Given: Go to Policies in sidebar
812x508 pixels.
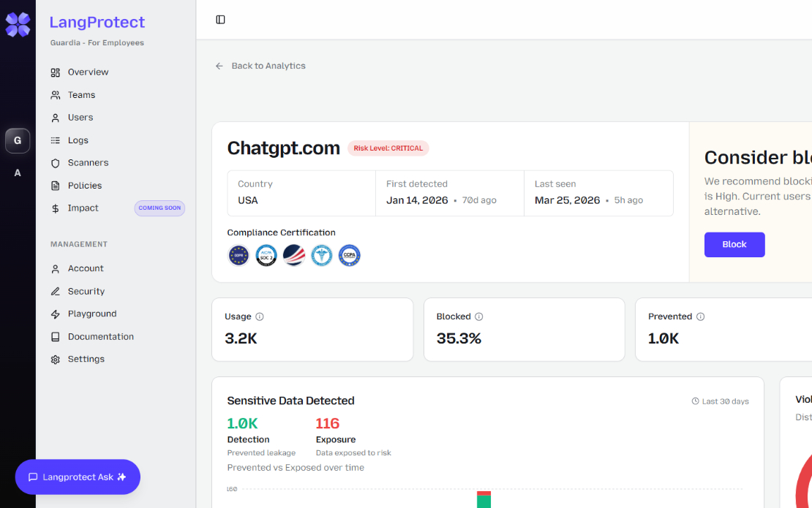Looking at the screenshot, I should tap(85, 186).
